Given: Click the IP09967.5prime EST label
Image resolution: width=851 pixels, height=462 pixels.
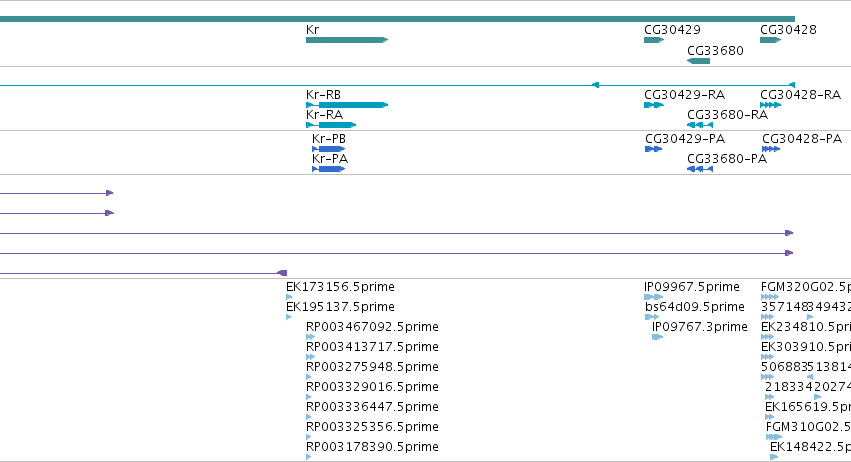Looking at the screenshot, I should (691, 287).
